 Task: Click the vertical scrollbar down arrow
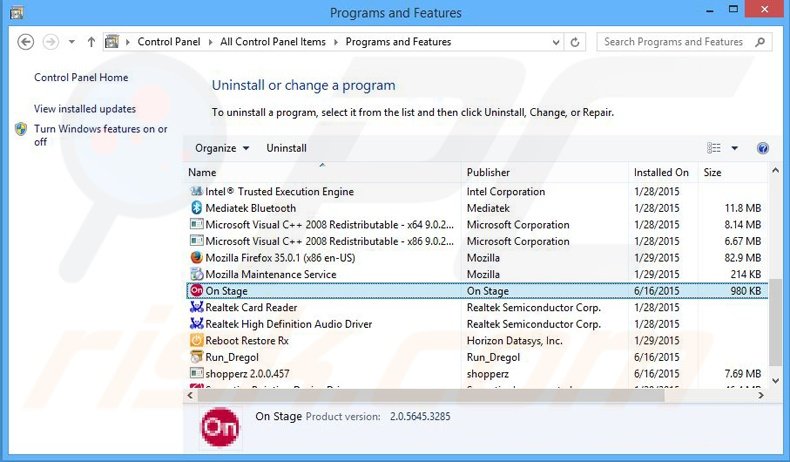[x=775, y=381]
